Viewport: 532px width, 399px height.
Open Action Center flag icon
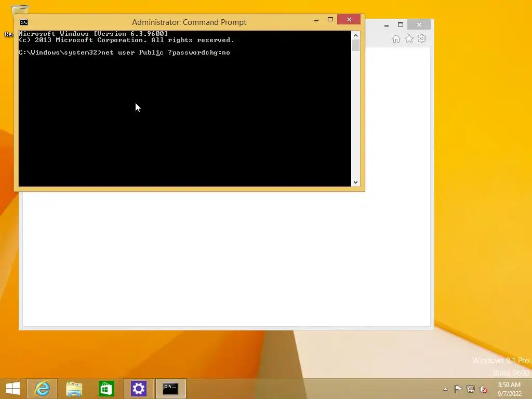tap(458, 389)
